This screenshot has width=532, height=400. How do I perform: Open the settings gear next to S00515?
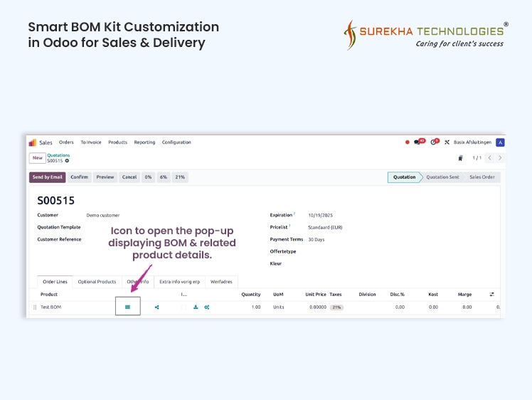(x=67, y=161)
